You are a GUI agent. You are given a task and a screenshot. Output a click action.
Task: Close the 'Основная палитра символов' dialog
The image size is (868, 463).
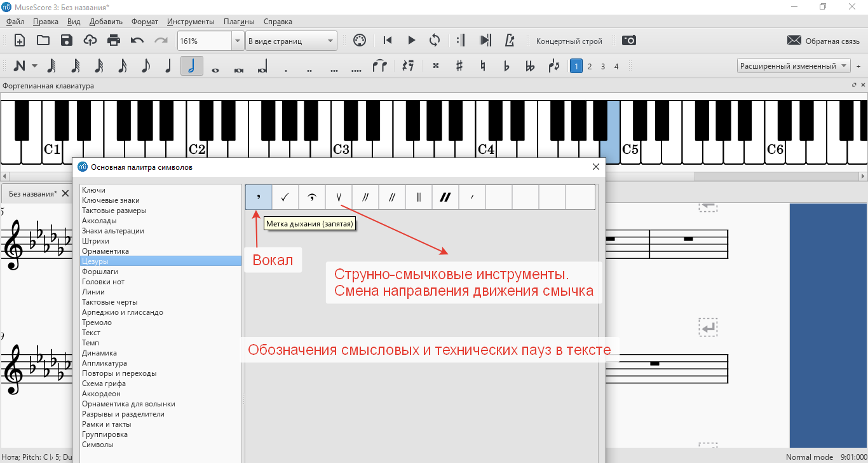596,167
